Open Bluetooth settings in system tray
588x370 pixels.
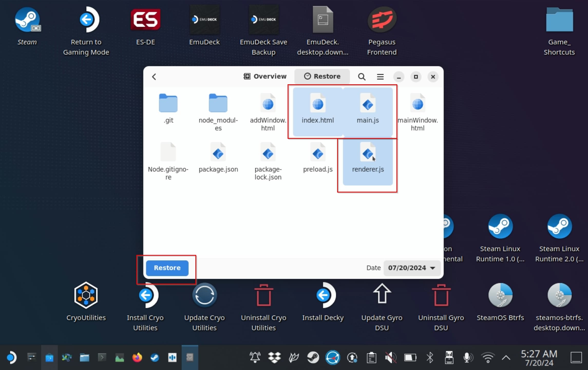pyautogui.click(x=430, y=357)
